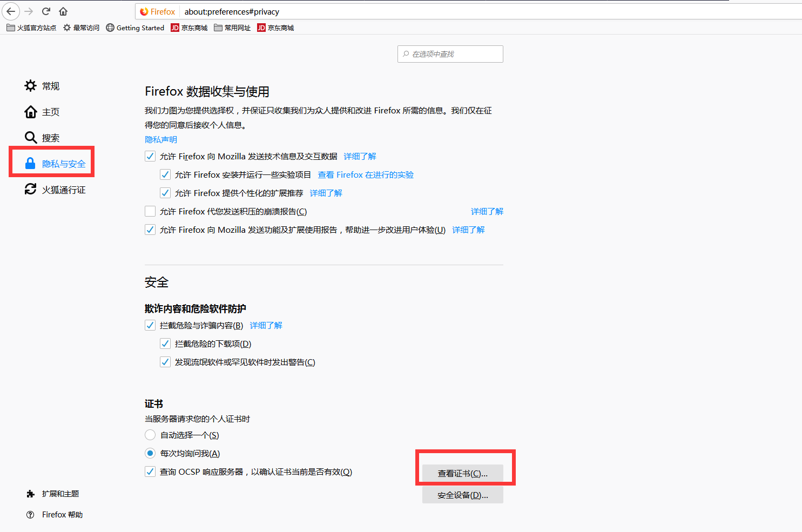Open the second 京东商城 bookmark after 常用网址
Viewport: 802px width, 532px height.
click(x=275, y=28)
